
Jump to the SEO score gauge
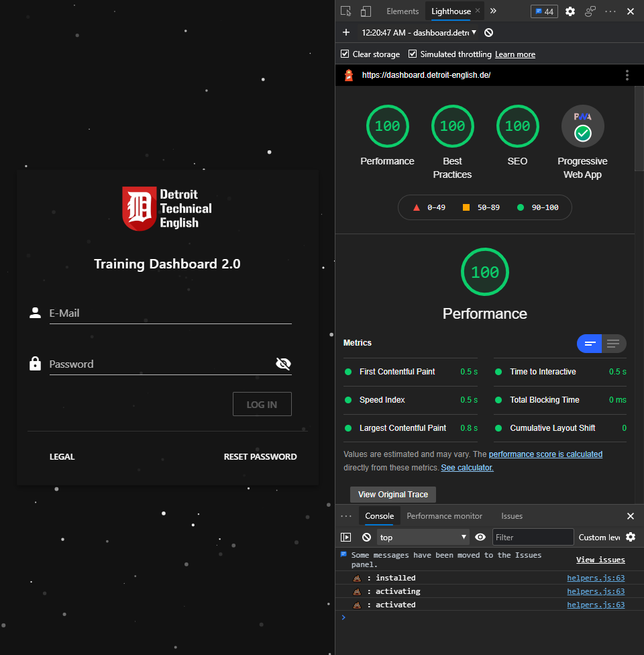[x=518, y=126]
